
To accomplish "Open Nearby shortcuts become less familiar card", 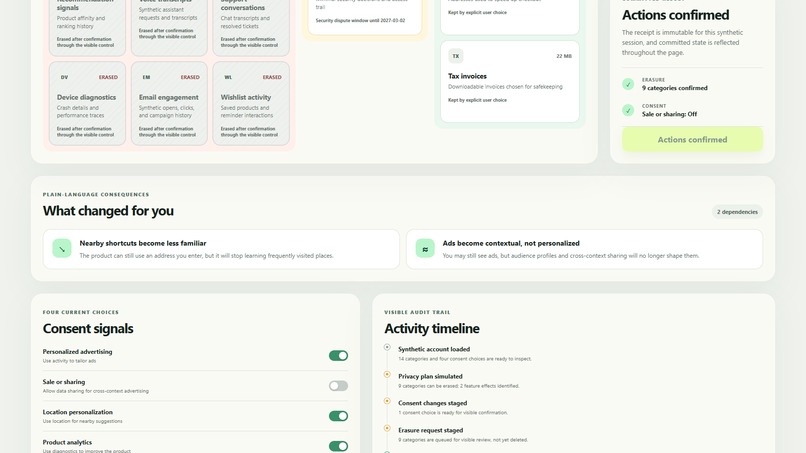I will point(221,249).
